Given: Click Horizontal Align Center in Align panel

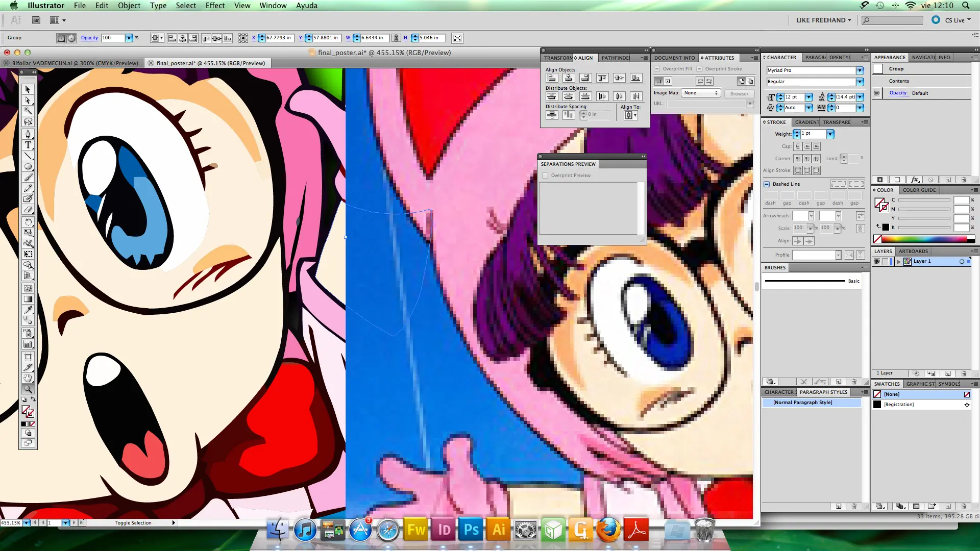Looking at the screenshot, I should [569, 78].
